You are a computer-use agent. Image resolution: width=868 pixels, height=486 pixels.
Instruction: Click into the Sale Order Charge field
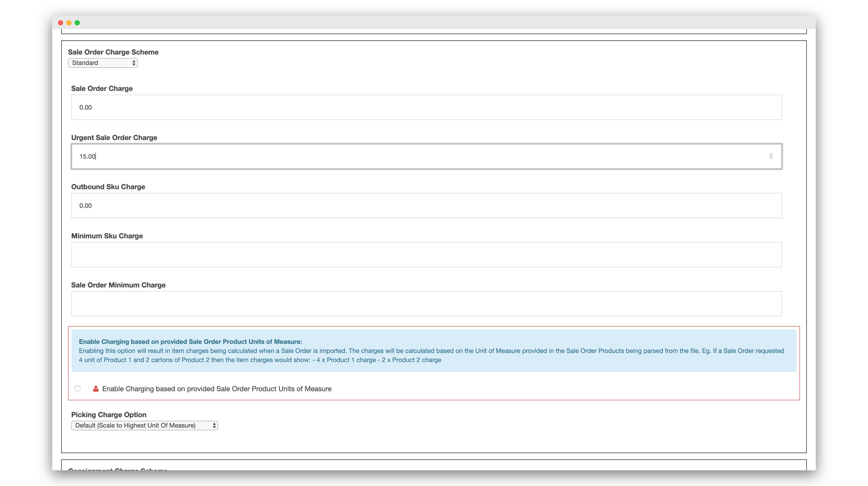tap(426, 107)
